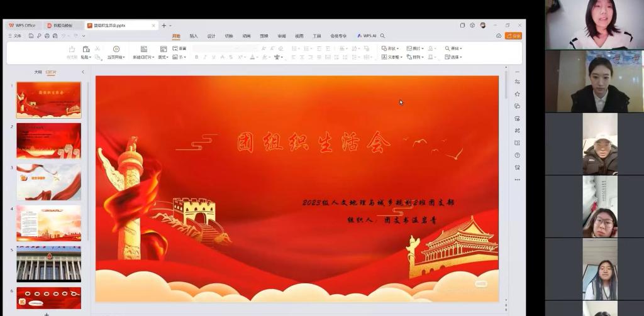Screen dimensions: 644x316
Task: Switch to the Insert ribbon tab
Action: 194,36
